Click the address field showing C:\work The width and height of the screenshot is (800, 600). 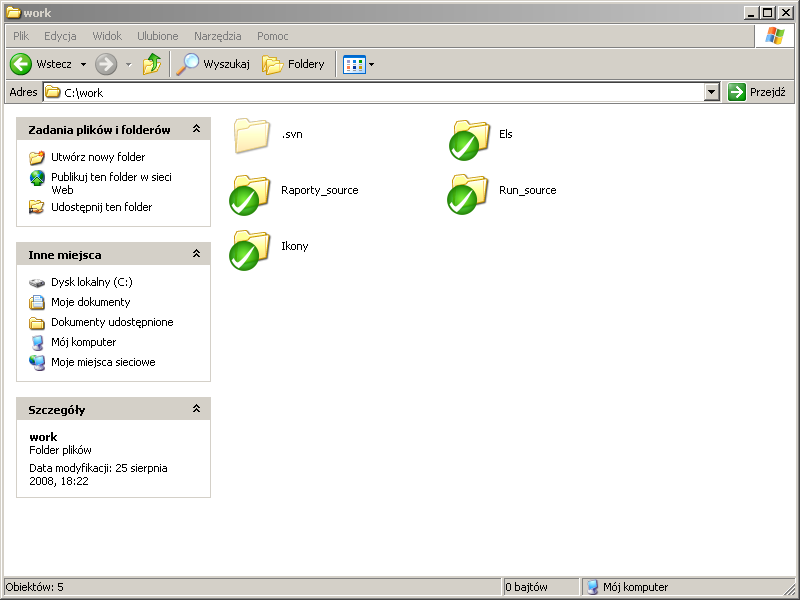click(381, 92)
